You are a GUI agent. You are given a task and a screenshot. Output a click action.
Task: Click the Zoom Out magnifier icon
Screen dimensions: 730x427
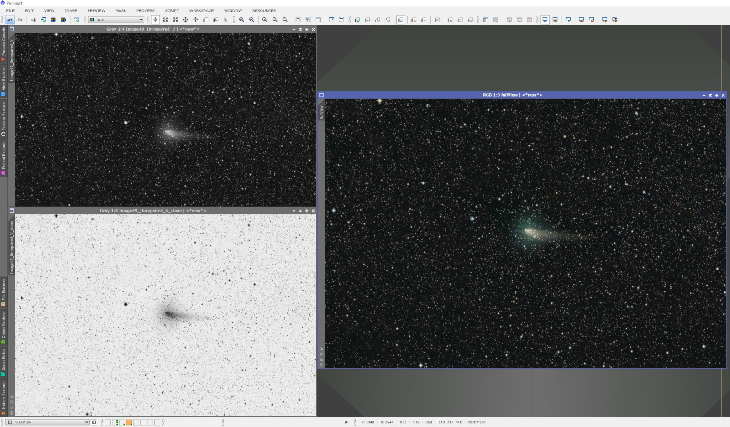pos(251,20)
